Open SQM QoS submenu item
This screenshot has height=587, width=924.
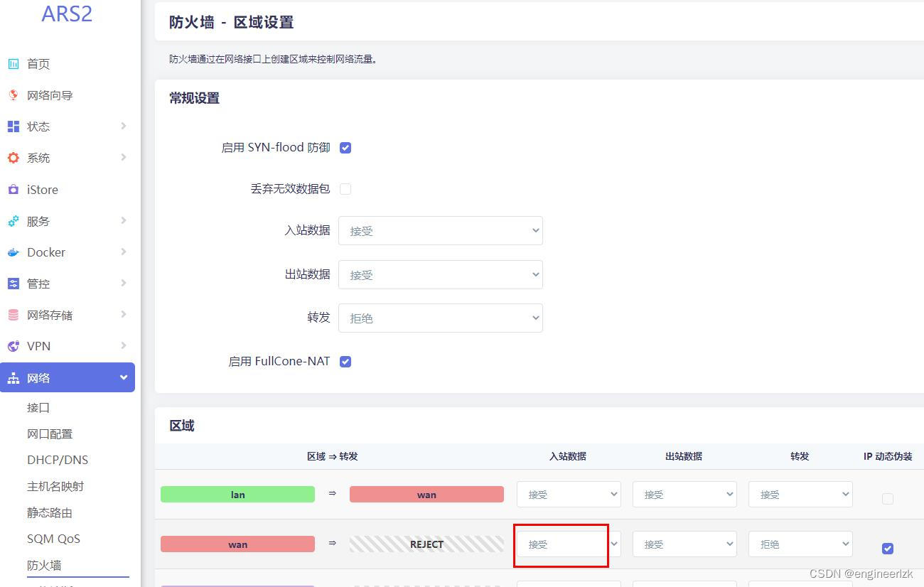[53, 539]
